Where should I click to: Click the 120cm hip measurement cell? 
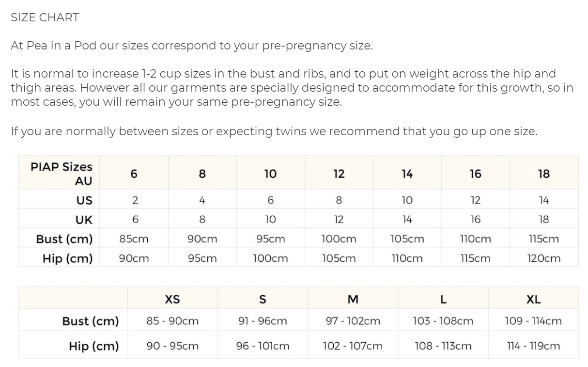coord(544,258)
